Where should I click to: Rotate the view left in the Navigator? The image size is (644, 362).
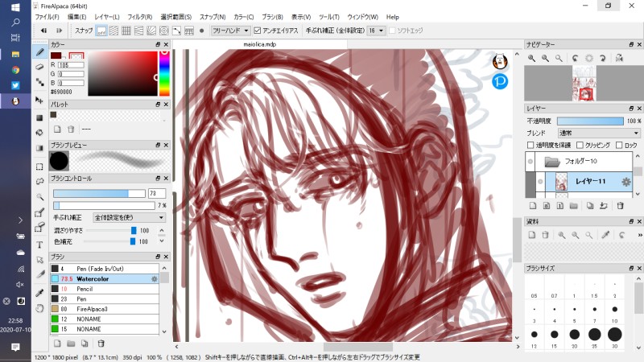575,58
